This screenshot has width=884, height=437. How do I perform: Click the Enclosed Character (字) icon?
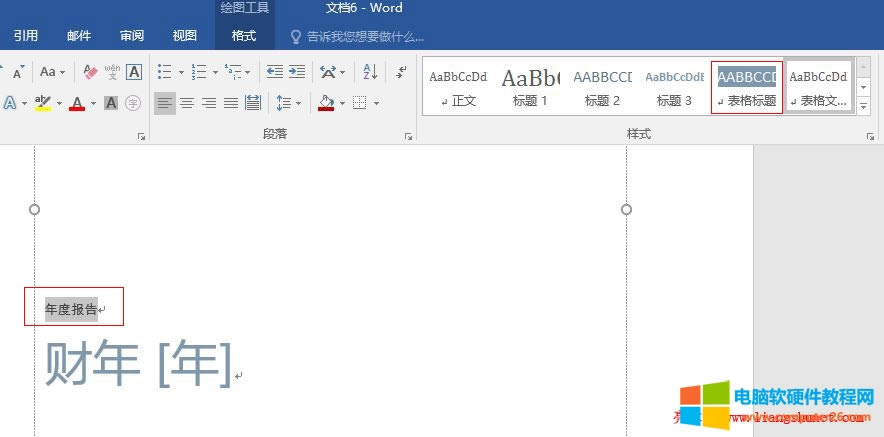pos(133,103)
